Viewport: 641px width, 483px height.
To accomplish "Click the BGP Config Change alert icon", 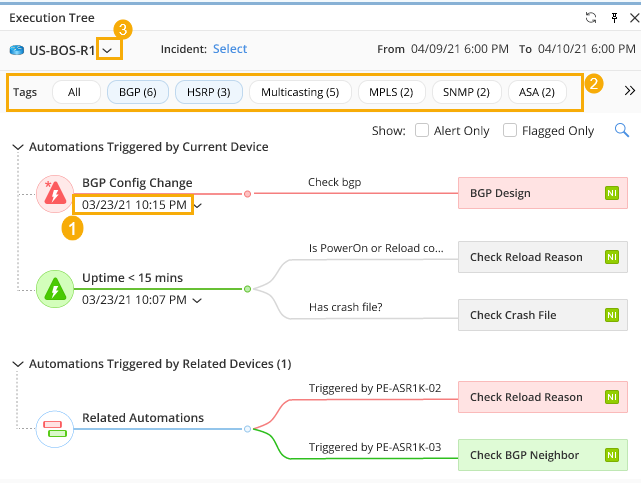I will (x=52, y=193).
